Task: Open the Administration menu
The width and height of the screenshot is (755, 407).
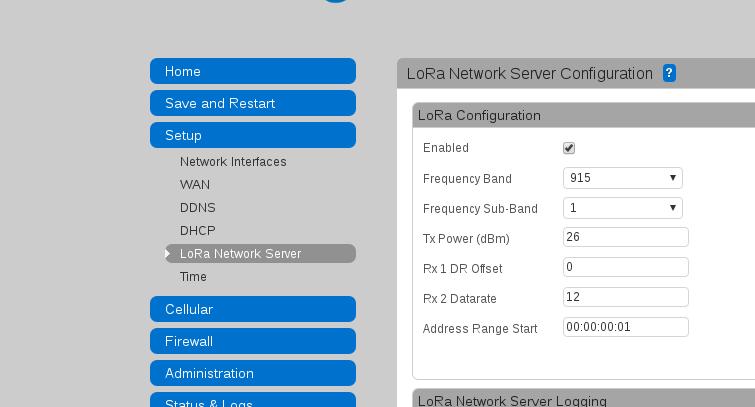Action: point(253,373)
